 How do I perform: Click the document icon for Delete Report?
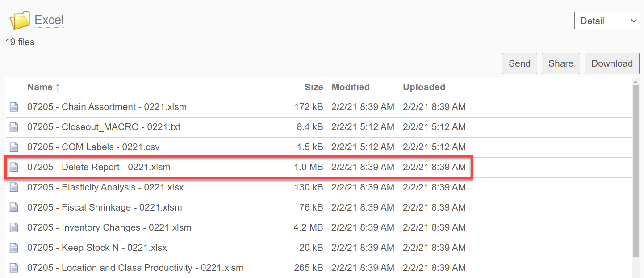click(14, 167)
